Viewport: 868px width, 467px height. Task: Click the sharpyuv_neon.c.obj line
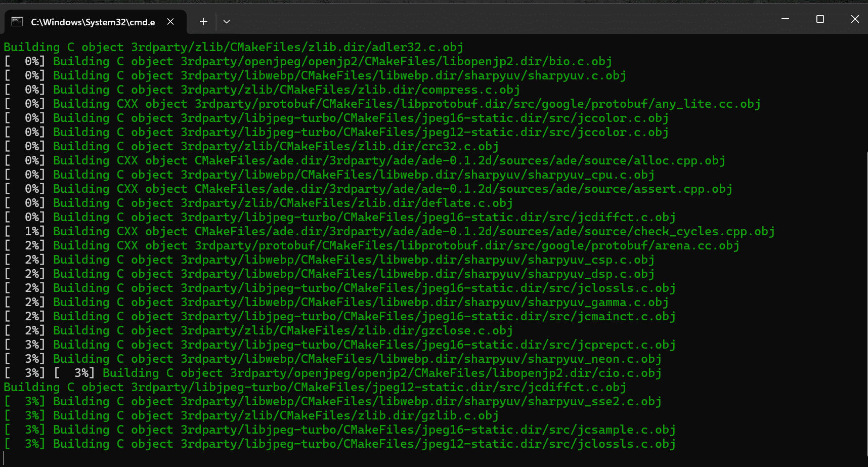333,359
